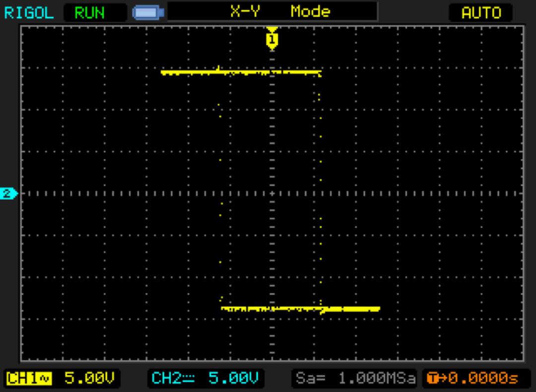Viewport: 536px width, 392px height.
Task: Click the AUTO trigger mode indicator
Action: [480, 12]
